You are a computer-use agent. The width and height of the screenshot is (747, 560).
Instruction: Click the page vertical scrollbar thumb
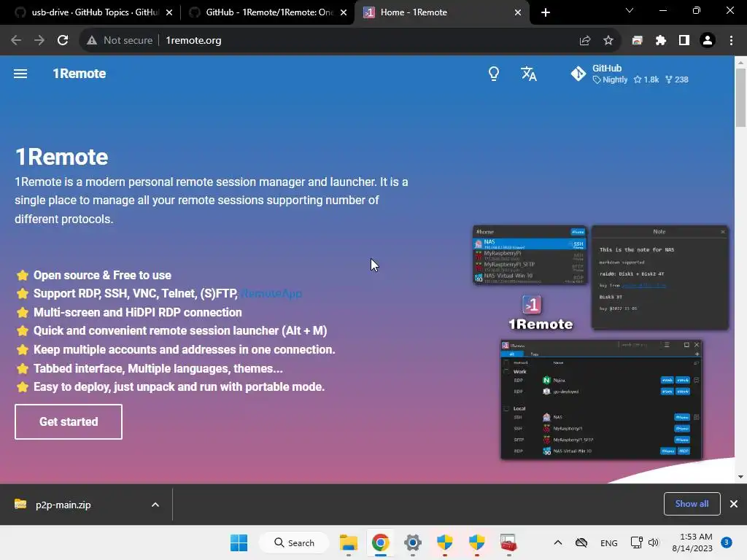coord(740,98)
